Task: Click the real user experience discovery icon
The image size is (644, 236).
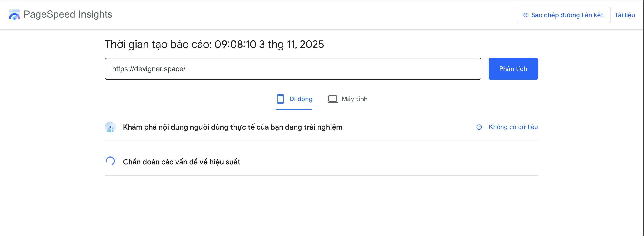Action: [110, 127]
